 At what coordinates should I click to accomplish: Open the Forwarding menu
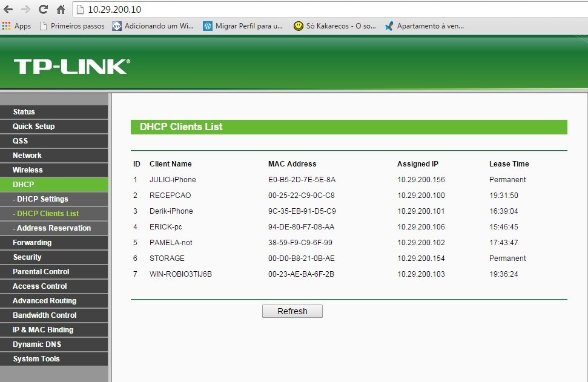pos(54,243)
